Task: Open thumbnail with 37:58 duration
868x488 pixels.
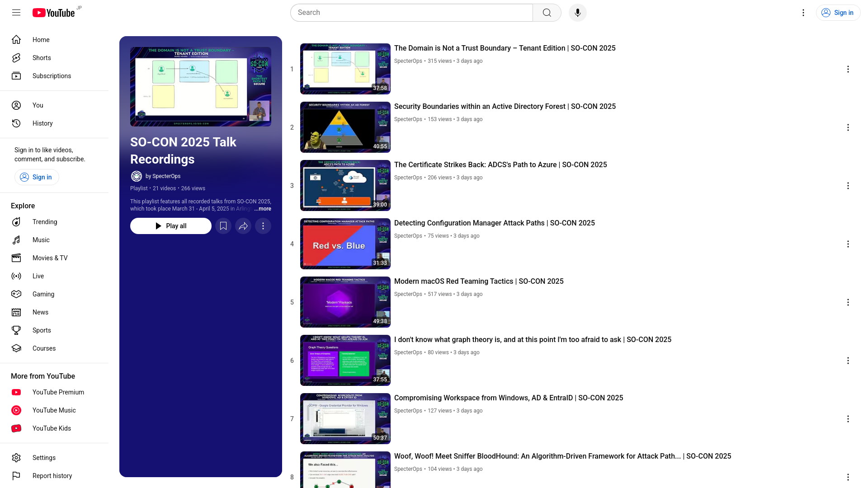Action: tap(345, 69)
